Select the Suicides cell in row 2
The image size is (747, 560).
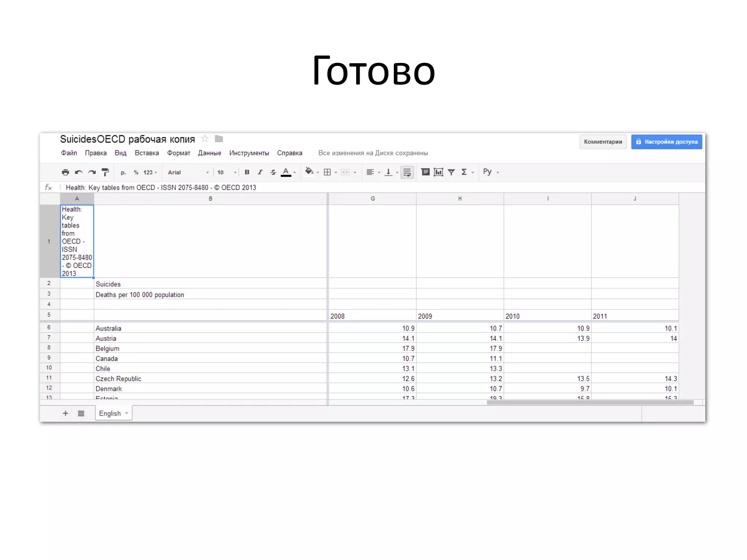(210, 284)
